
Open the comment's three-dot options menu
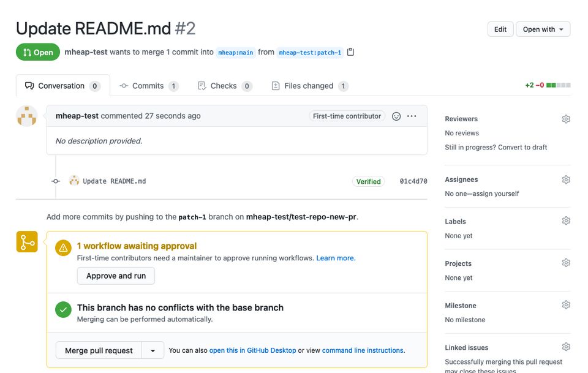pyautogui.click(x=412, y=116)
